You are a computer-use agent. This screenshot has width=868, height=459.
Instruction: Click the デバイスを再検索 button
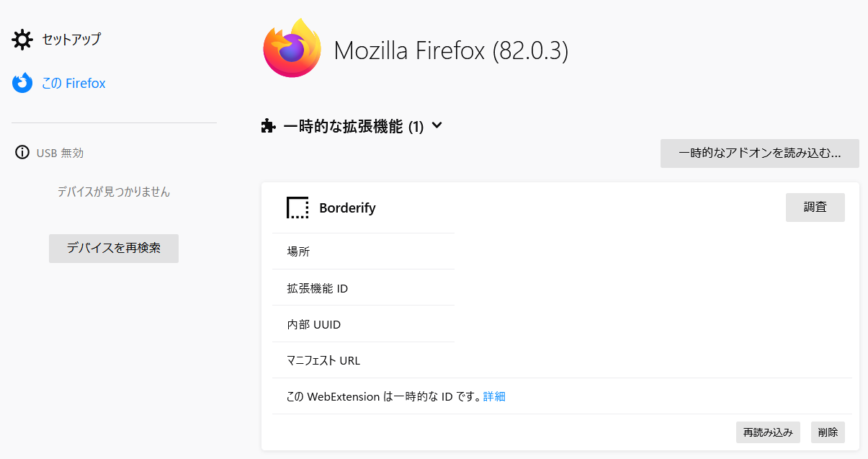[114, 248]
